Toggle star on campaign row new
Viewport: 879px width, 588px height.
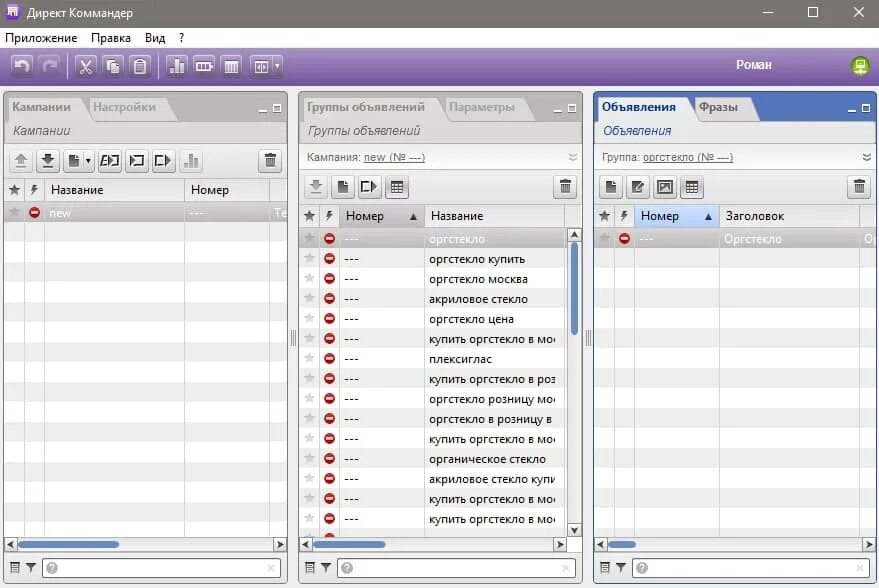(x=15, y=212)
